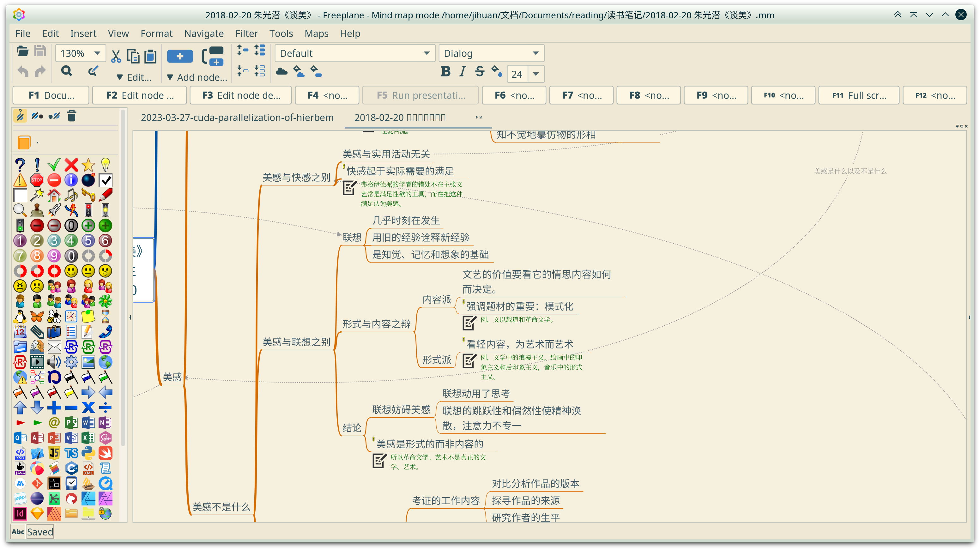
Task: Select the 形式与内容之辩 node
Action: pyautogui.click(x=376, y=324)
